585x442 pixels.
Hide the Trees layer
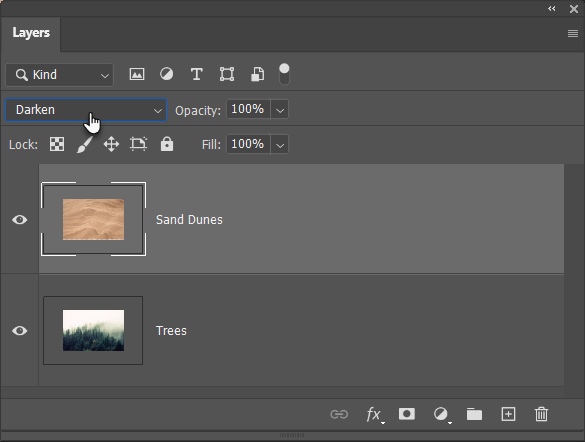tap(19, 331)
